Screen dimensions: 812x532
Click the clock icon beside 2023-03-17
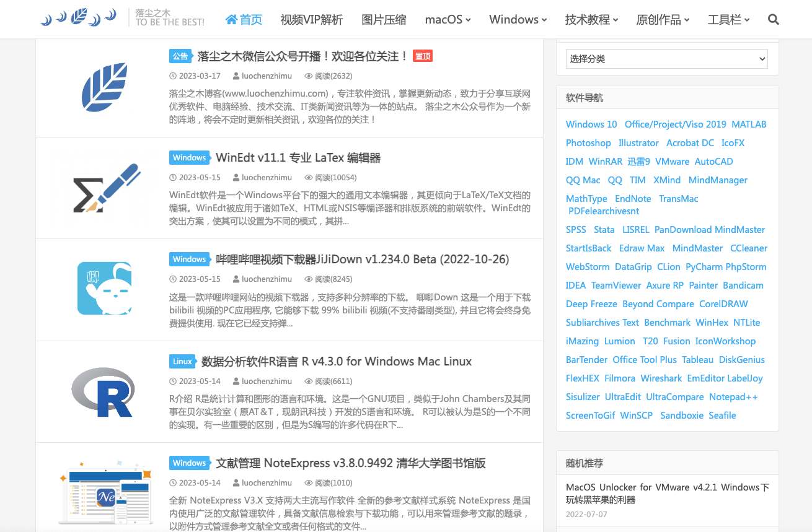[172, 76]
